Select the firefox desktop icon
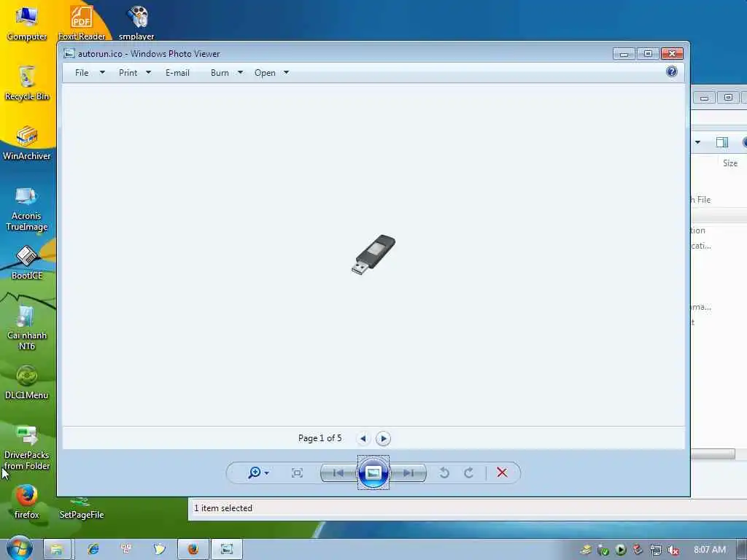The width and height of the screenshot is (747, 560). pos(27,502)
